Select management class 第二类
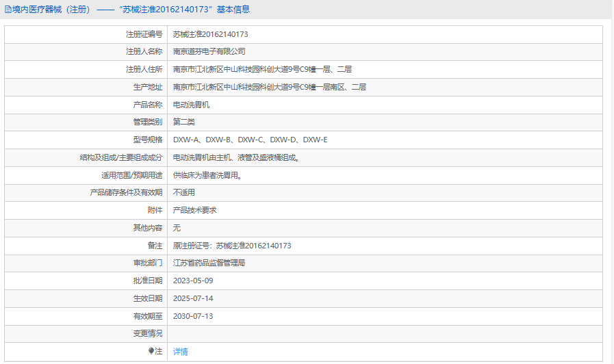The image size is (614, 364). coord(184,122)
